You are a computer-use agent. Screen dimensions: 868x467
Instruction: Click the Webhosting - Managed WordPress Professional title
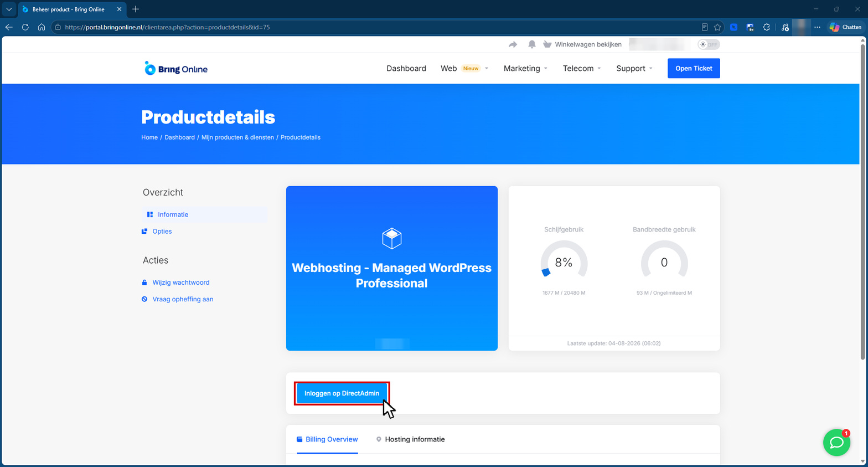click(x=392, y=275)
